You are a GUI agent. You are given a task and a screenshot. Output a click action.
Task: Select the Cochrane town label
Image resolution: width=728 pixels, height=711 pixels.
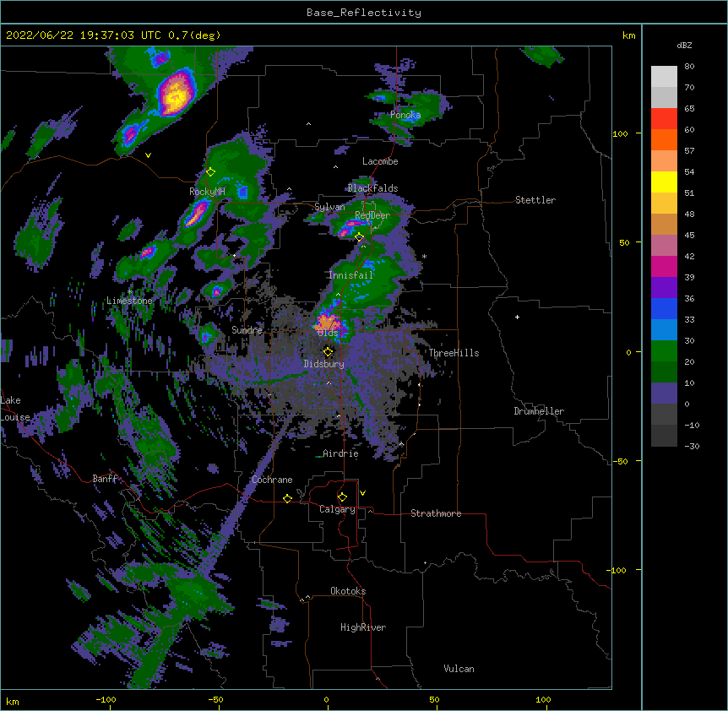[x=272, y=480]
